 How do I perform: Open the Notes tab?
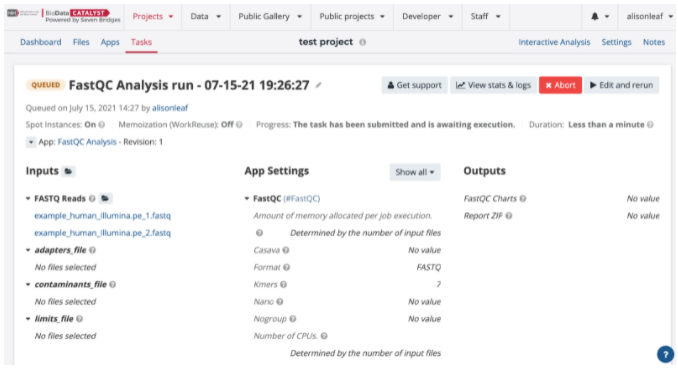[654, 42]
